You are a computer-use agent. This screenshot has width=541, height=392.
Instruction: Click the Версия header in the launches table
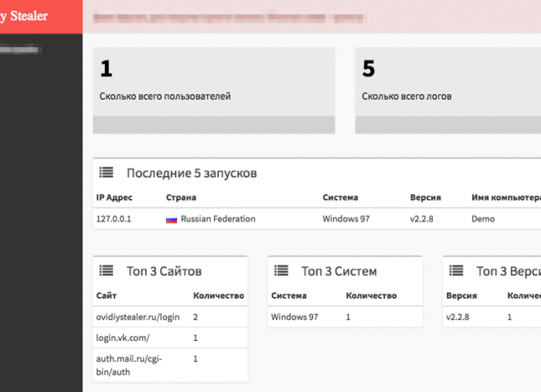[426, 198]
